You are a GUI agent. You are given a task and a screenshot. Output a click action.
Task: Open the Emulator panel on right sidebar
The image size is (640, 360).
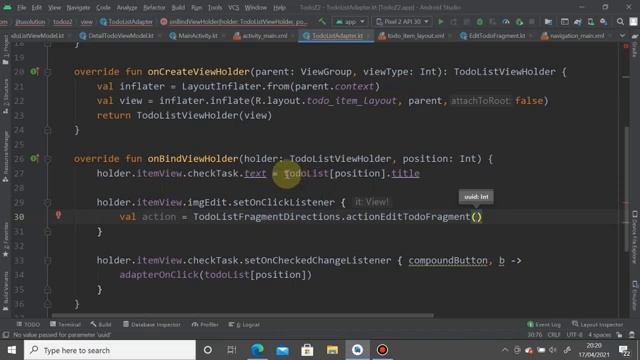click(x=635, y=295)
